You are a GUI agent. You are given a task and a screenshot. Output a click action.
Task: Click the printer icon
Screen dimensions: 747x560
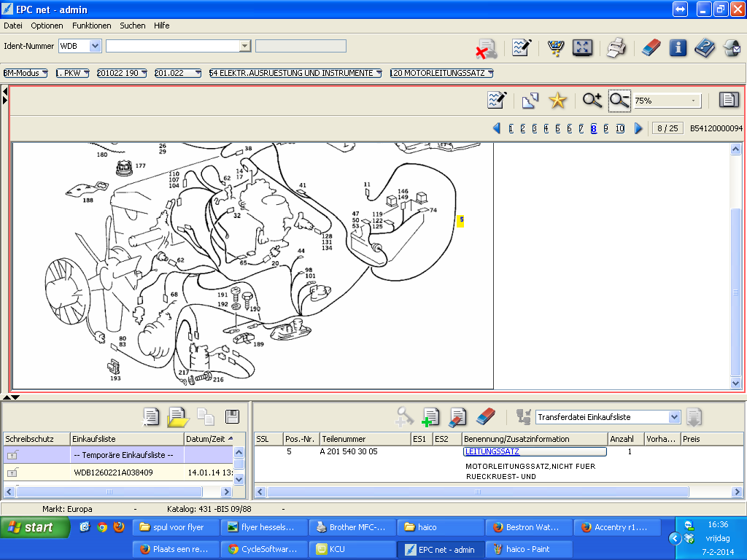(616, 47)
